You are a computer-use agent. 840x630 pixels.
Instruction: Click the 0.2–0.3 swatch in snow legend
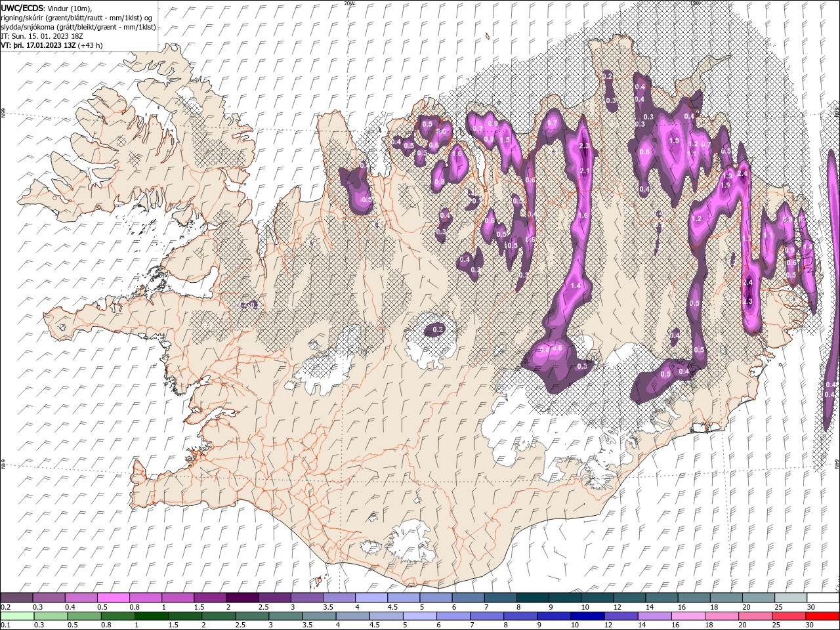tap(17, 598)
